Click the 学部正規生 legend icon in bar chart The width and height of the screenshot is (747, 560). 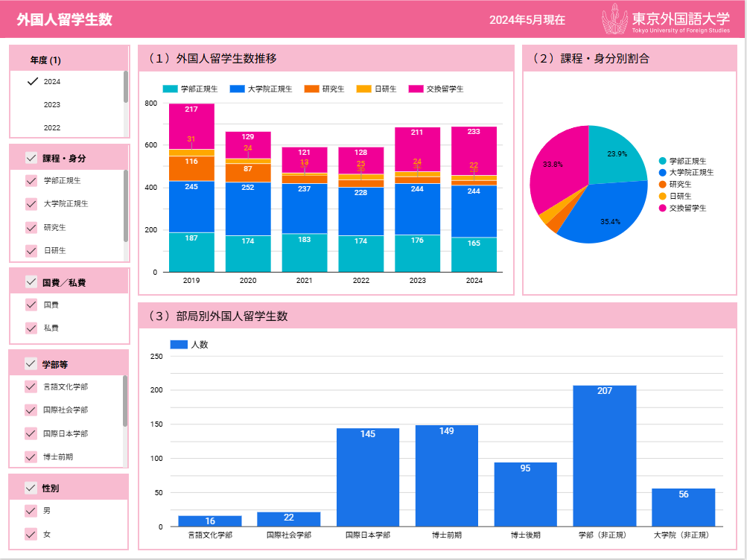tap(170, 89)
